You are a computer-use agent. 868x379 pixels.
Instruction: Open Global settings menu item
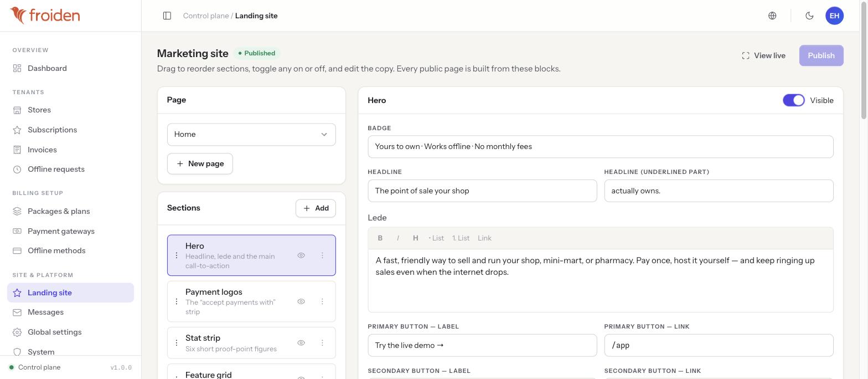pos(70,332)
